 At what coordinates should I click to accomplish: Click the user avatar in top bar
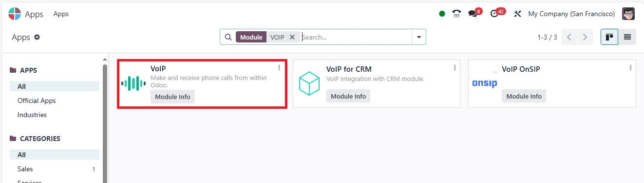628,14
